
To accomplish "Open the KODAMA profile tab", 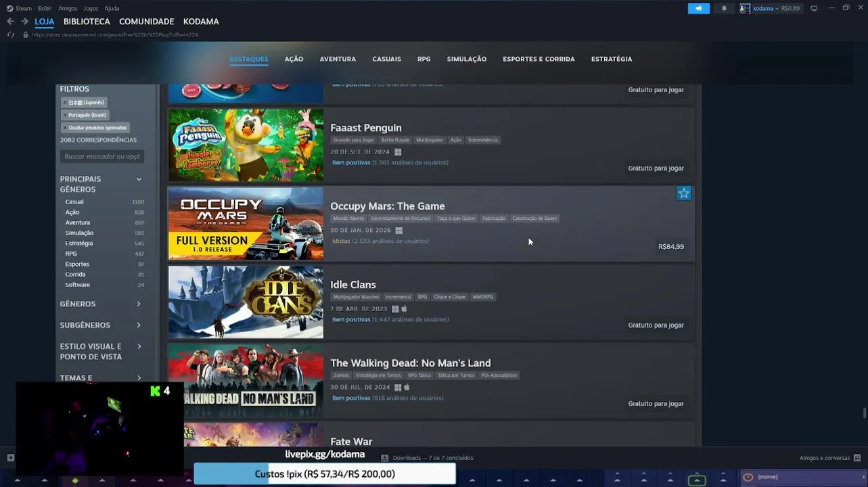I will click(x=201, y=22).
